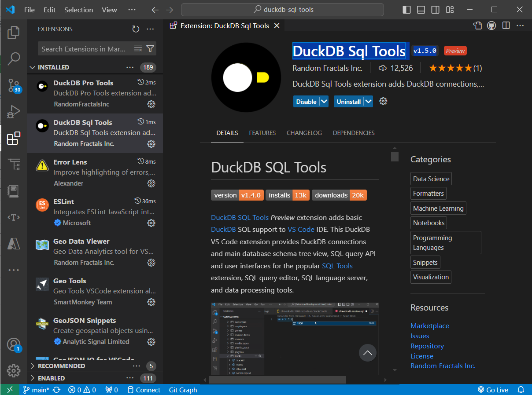This screenshot has width=532, height=395.
Task: Open the Search view in activity bar
Action: click(x=14, y=59)
